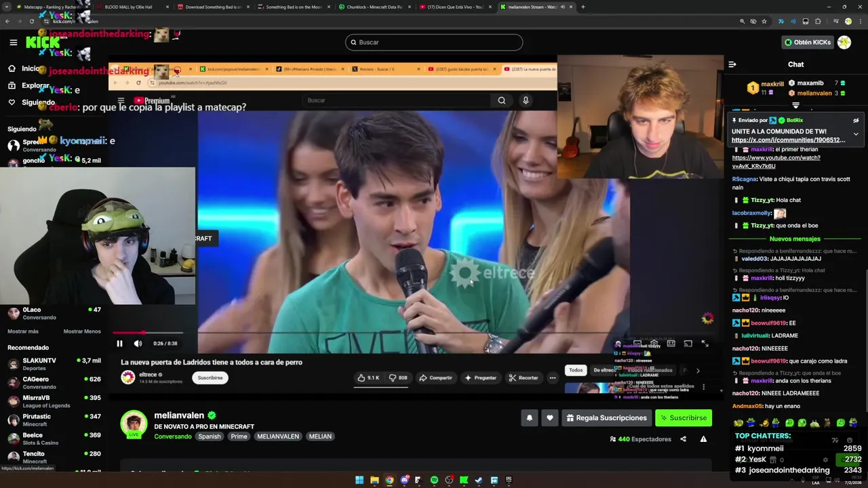Unpin the BotRix pinned message
Image resolution: width=868 pixels, height=488 pixels.
(x=856, y=121)
